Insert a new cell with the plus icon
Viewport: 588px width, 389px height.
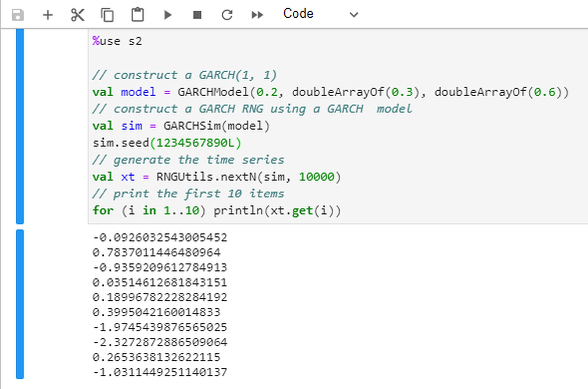[48, 15]
